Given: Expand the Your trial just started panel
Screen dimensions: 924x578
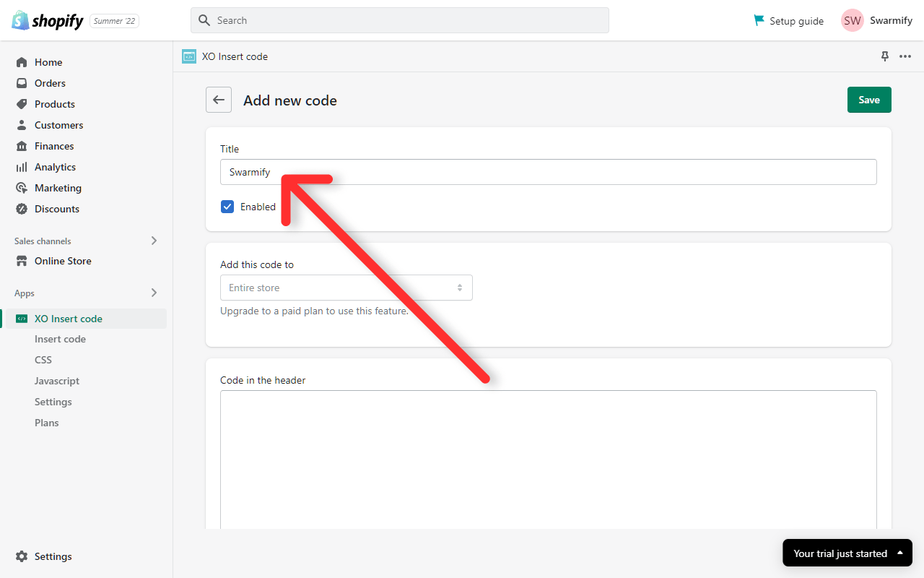Looking at the screenshot, I should coord(847,553).
